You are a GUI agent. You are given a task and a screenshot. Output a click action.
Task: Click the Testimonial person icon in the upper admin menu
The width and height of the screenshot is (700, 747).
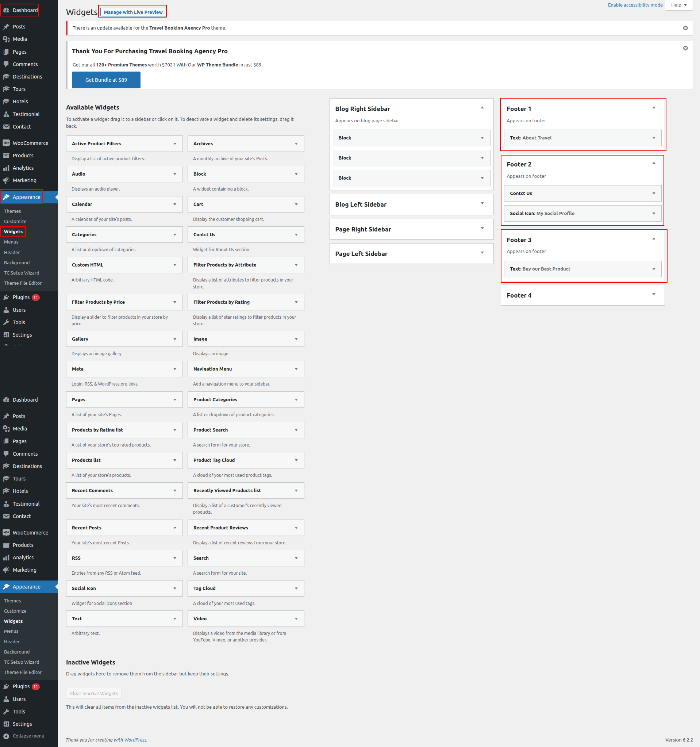pyautogui.click(x=6, y=114)
